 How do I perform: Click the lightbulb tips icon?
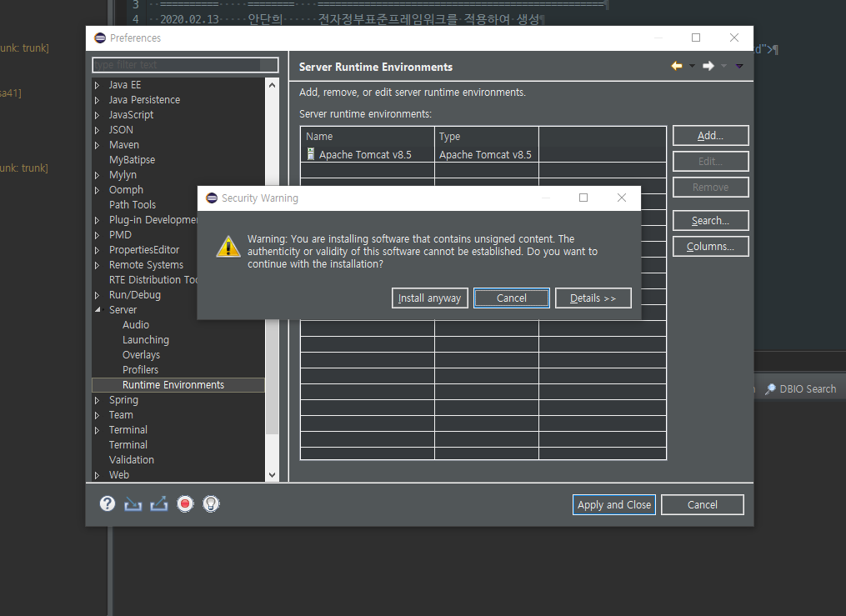click(x=211, y=503)
